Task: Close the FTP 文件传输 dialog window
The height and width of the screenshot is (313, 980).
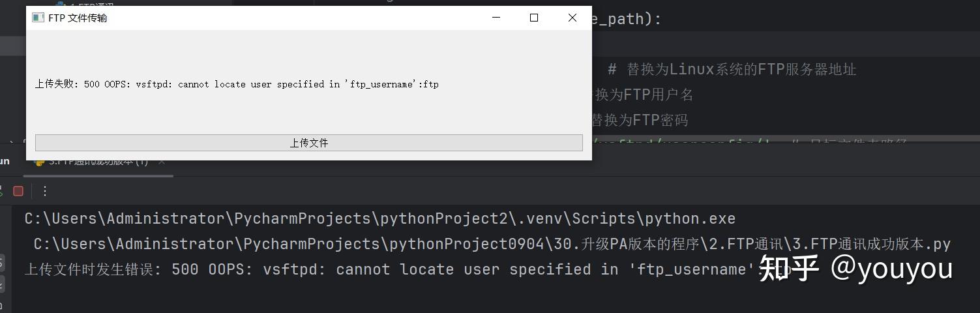Action: (x=572, y=18)
